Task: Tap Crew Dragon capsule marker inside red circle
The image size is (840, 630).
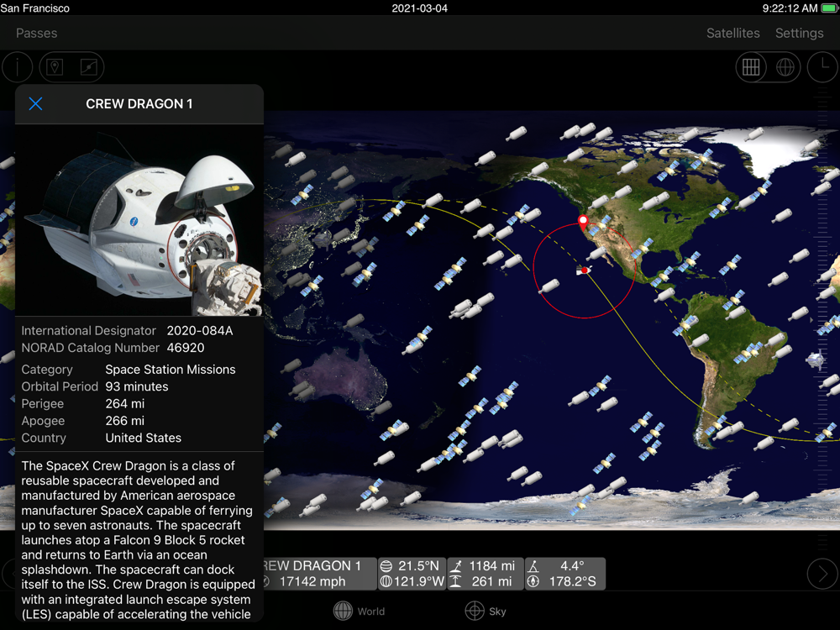Action: click(x=583, y=271)
